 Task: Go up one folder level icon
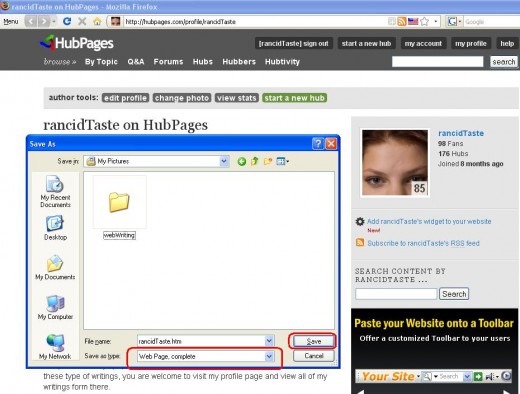[255, 162]
